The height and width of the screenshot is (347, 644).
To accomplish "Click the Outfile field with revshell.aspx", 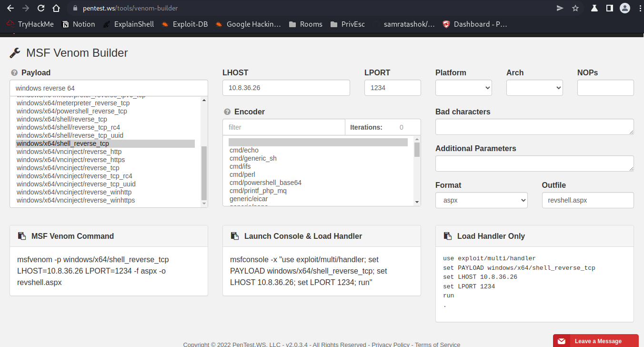I will coord(588,200).
